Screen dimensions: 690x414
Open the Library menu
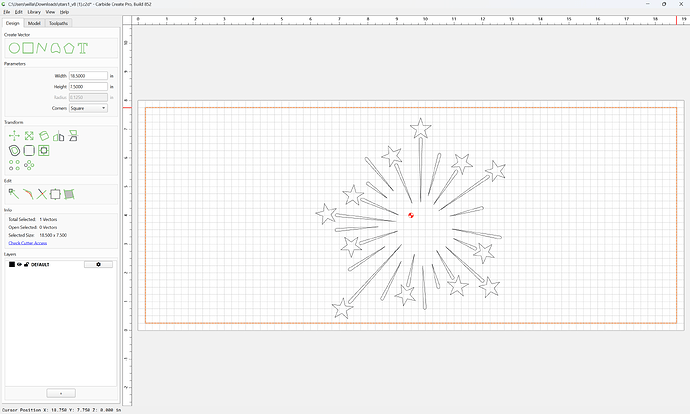[x=34, y=12]
